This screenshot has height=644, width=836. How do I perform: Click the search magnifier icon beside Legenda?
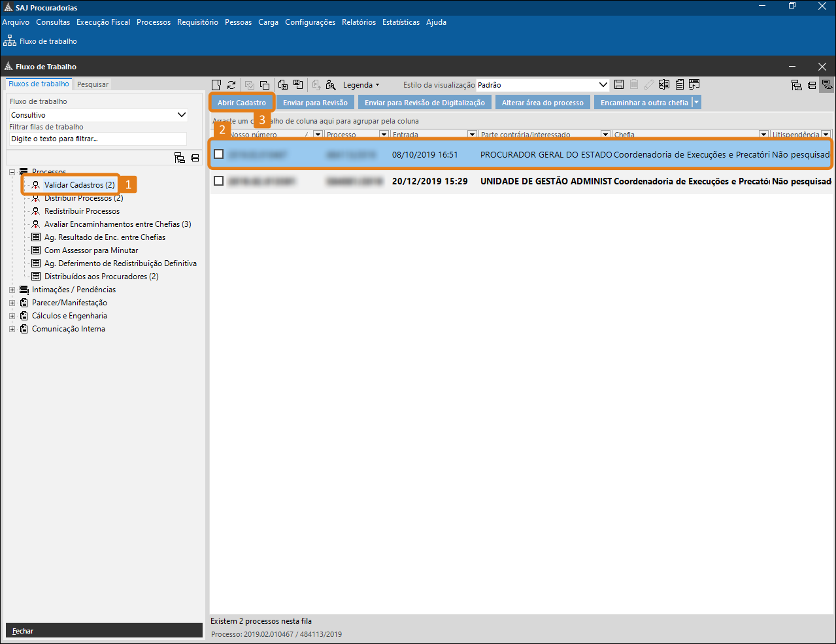(x=331, y=85)
